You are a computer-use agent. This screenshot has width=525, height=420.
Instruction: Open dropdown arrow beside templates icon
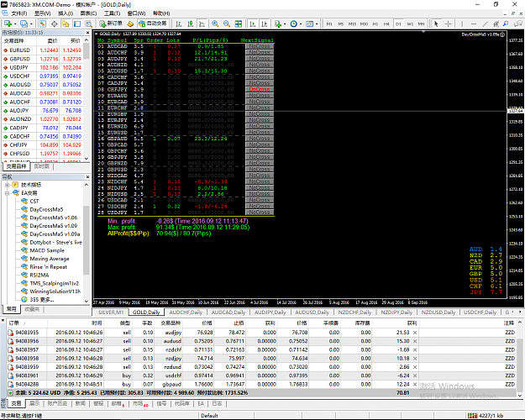(317, 24)
